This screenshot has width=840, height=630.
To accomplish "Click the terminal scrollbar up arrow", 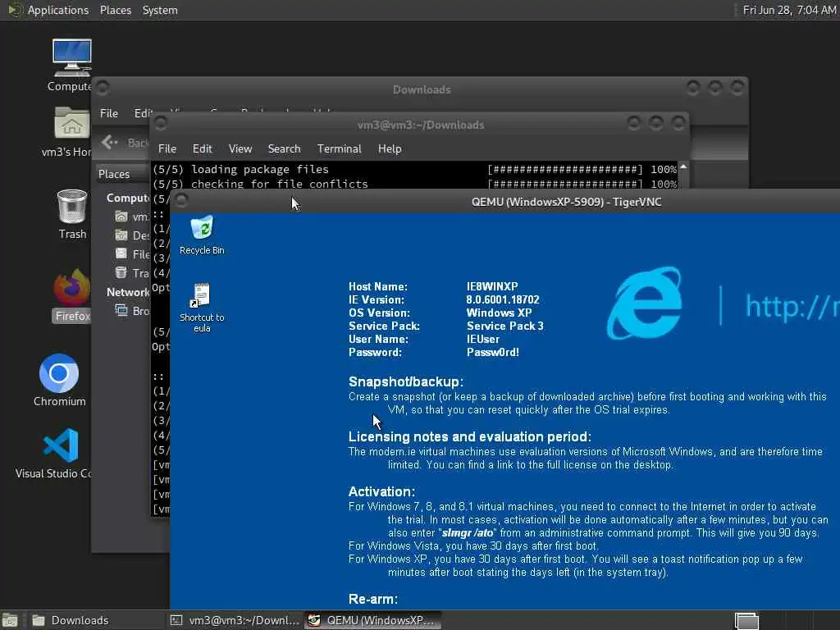I will point(683,167).
